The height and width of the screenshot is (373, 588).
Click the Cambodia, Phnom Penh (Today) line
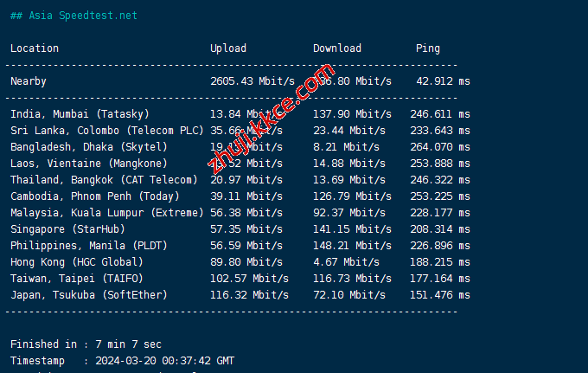95,196
